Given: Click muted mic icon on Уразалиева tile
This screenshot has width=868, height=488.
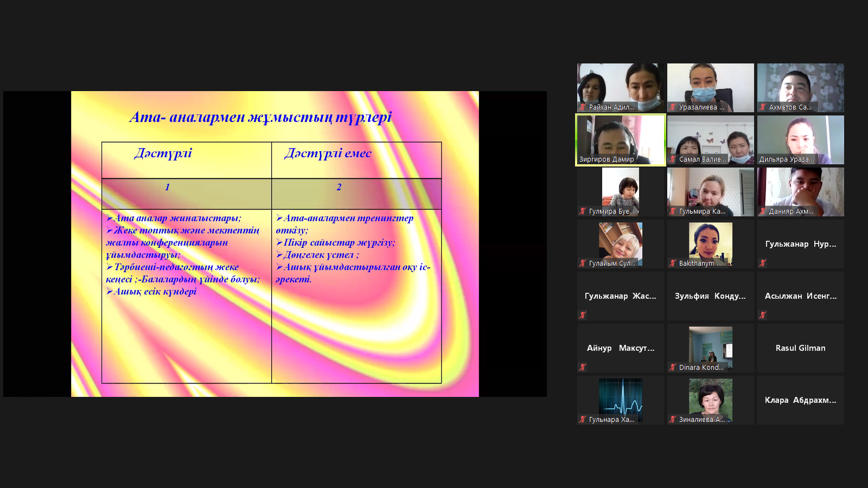Looking at the screenshot, I should pos(673,107).
